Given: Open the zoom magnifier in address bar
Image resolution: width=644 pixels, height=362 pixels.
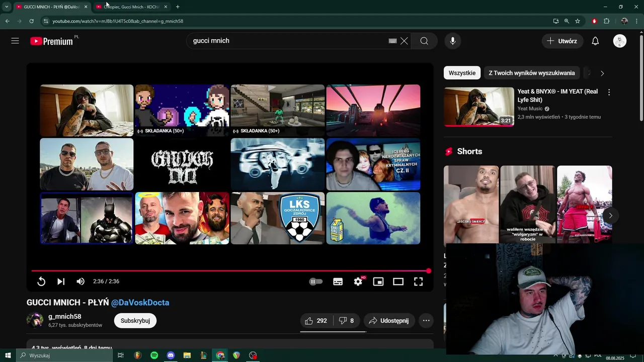Looking at the screenshot, I should click(x=567, y=21).
